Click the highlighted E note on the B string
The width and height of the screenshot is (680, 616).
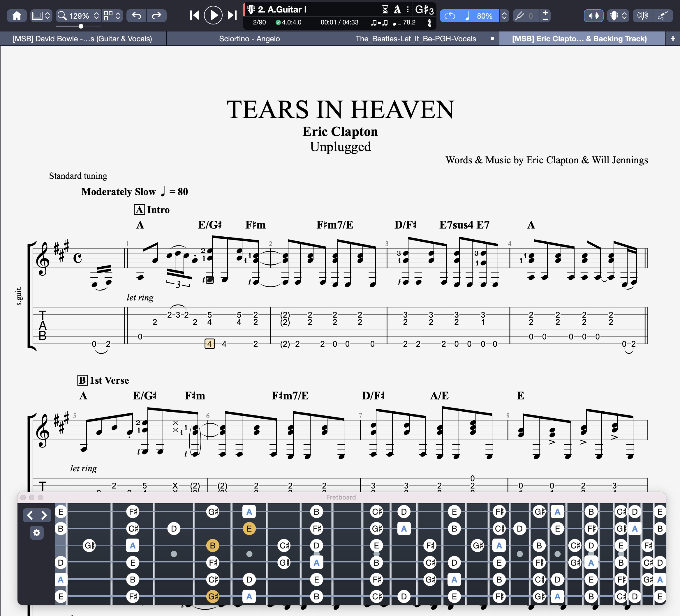click(x=249, y=528)
